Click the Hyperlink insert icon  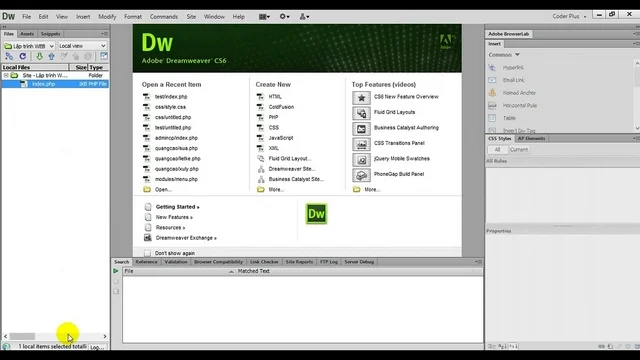coord(492,67)
